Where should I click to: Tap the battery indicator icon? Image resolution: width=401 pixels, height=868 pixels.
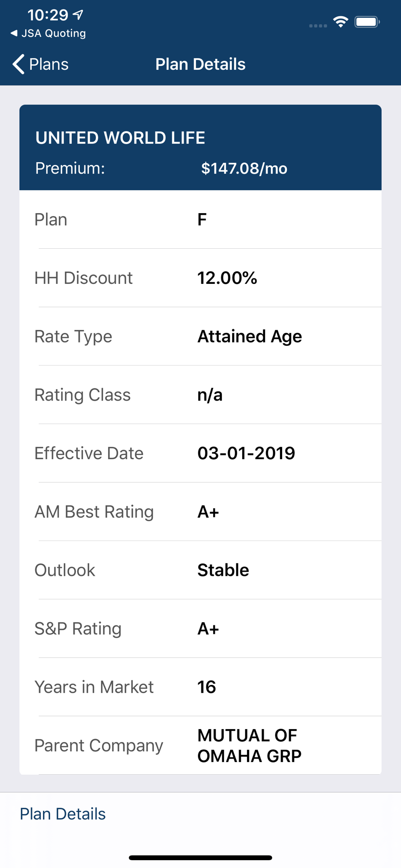[x=367, y=22]
